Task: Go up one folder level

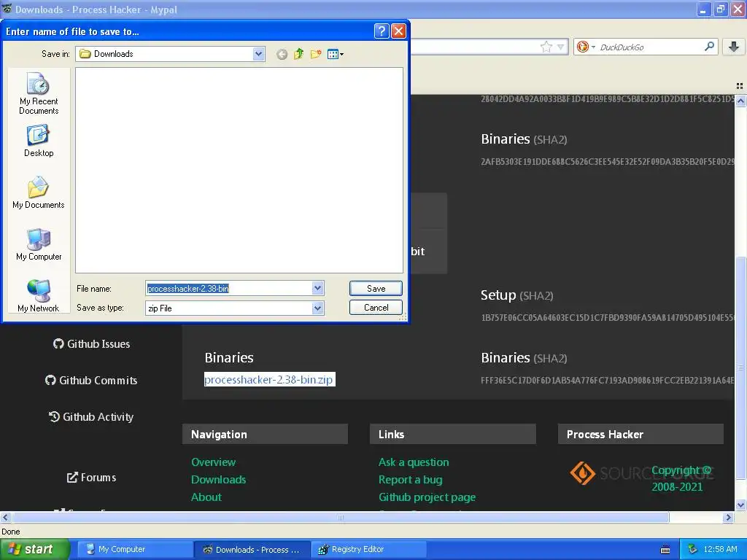Action: pyautogui.click(x=298, y=54)
